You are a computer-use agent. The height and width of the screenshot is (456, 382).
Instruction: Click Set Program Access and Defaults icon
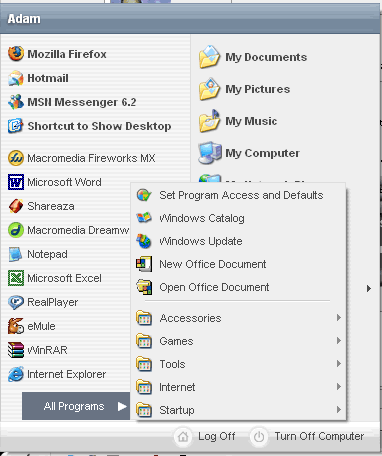(x=144, y=195)
